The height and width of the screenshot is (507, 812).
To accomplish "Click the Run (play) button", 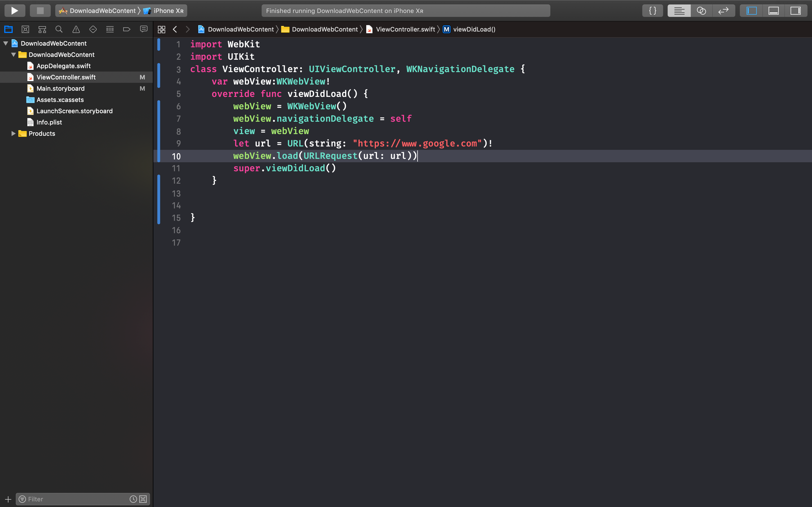I will 14,11.
